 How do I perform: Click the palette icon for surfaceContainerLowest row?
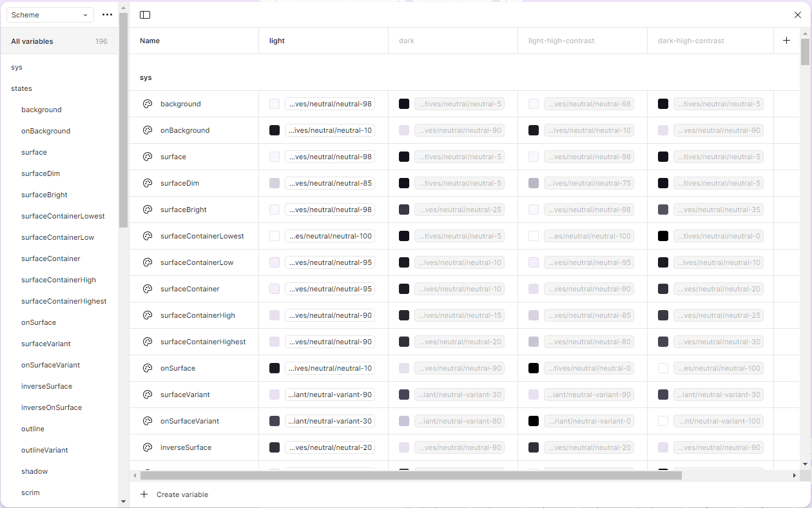[x=147, y=236]
